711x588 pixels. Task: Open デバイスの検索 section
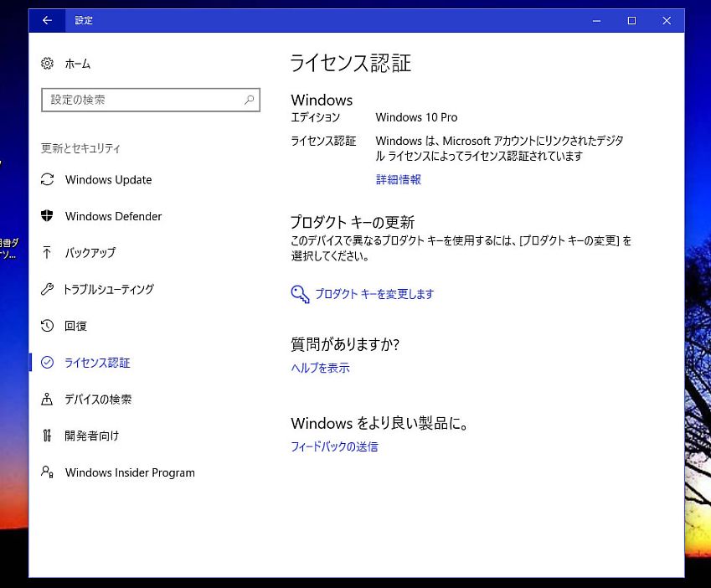[x=98, y=400]
